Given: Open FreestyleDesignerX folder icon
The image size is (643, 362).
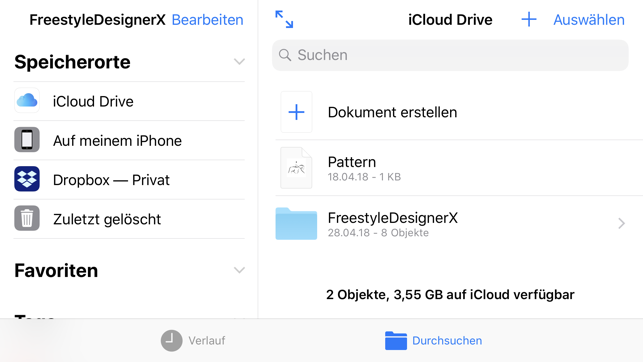Looking at the screenshot, I should click(x=296, y=223).
